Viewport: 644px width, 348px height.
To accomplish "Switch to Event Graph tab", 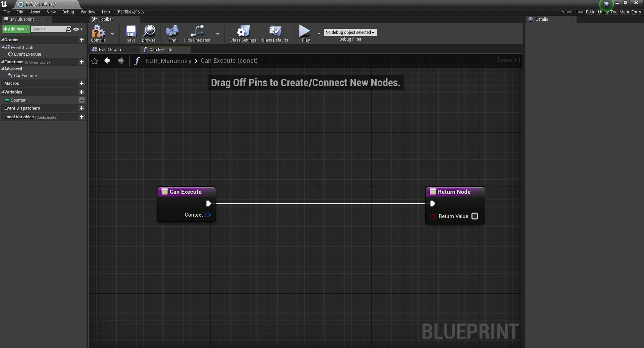I will click(110, 50).
